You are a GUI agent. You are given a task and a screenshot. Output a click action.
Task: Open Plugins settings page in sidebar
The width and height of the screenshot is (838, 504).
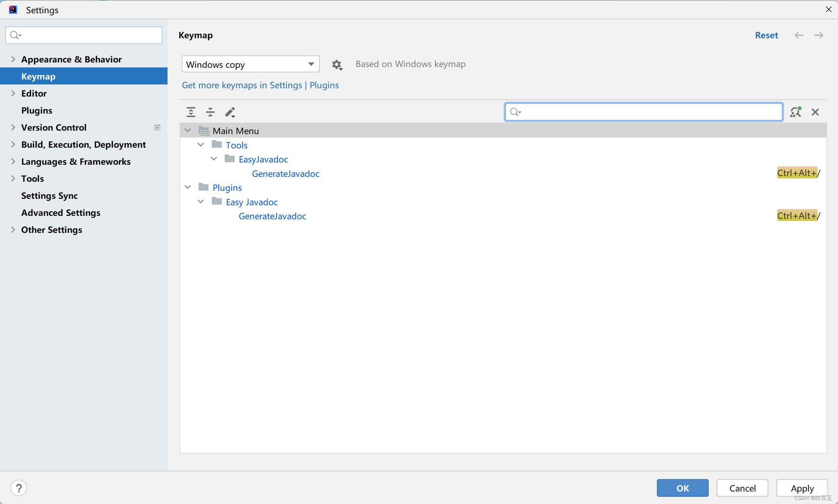point(37,111)
